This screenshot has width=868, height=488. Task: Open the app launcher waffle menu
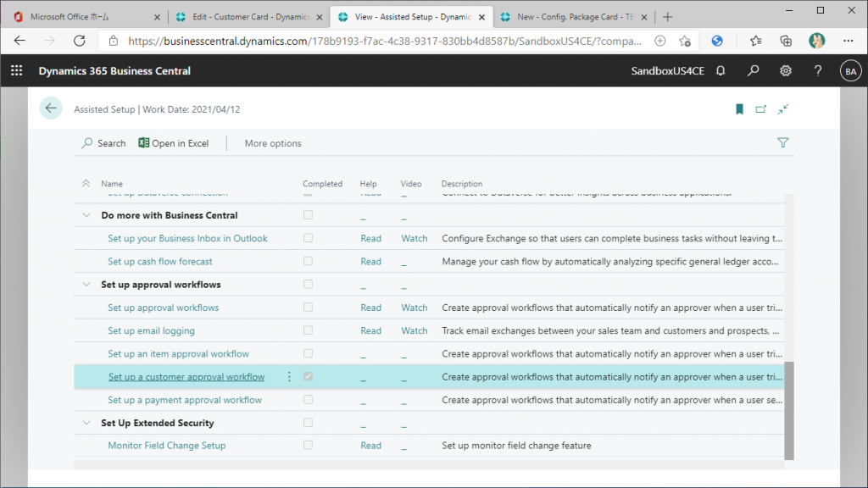click(x=17, y=71)
